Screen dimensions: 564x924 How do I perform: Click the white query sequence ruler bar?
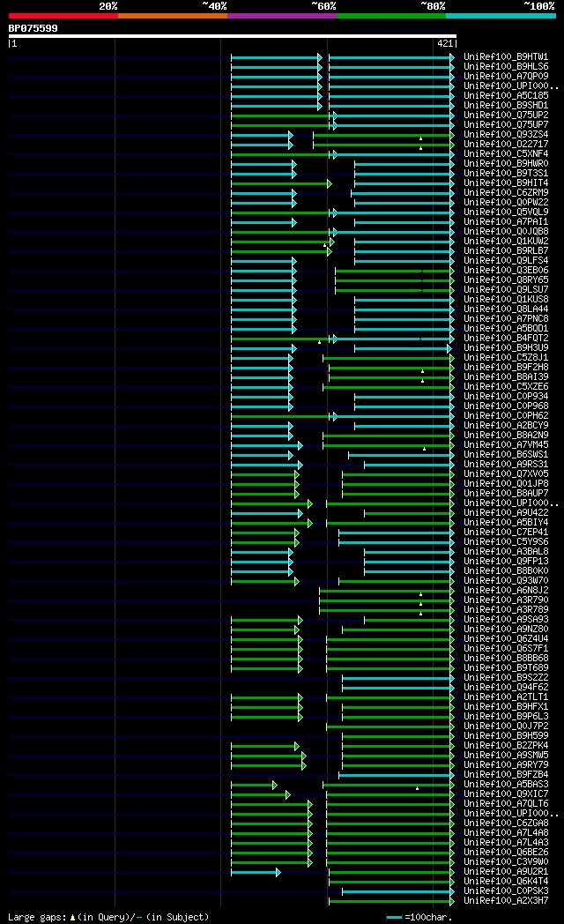[x=233, y=36]
